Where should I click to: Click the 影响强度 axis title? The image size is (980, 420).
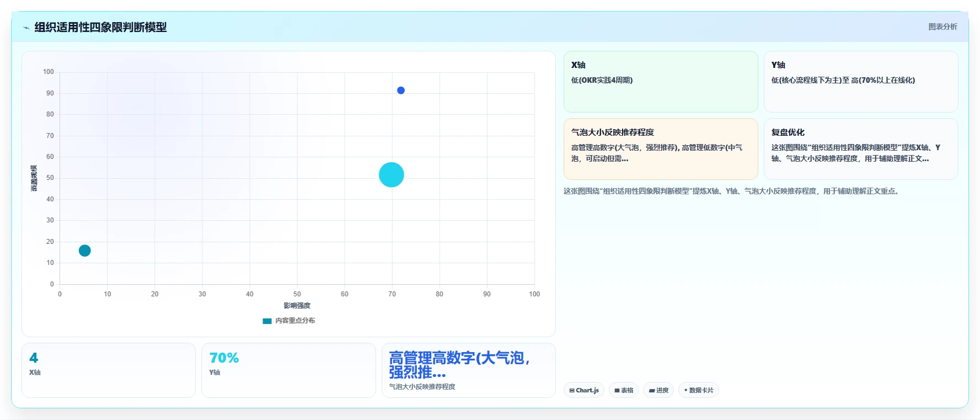297,306
